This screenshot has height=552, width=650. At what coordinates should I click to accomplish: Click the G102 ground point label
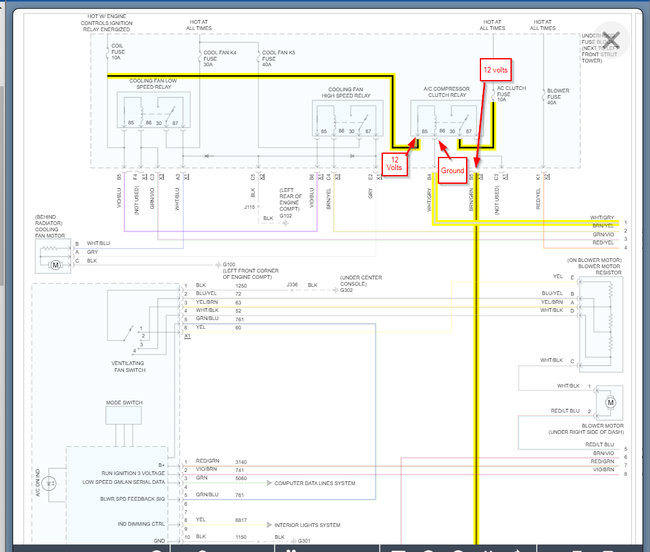tap(285, 215)
